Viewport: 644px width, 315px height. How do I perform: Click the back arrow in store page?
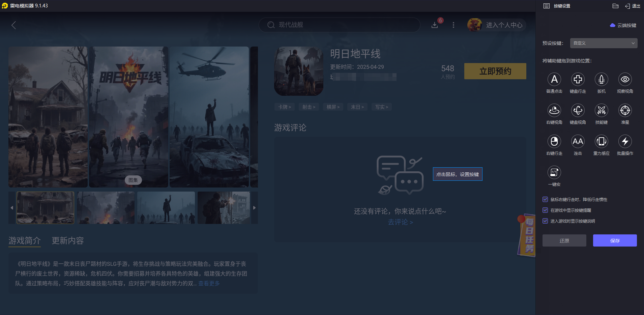[13, 25]
